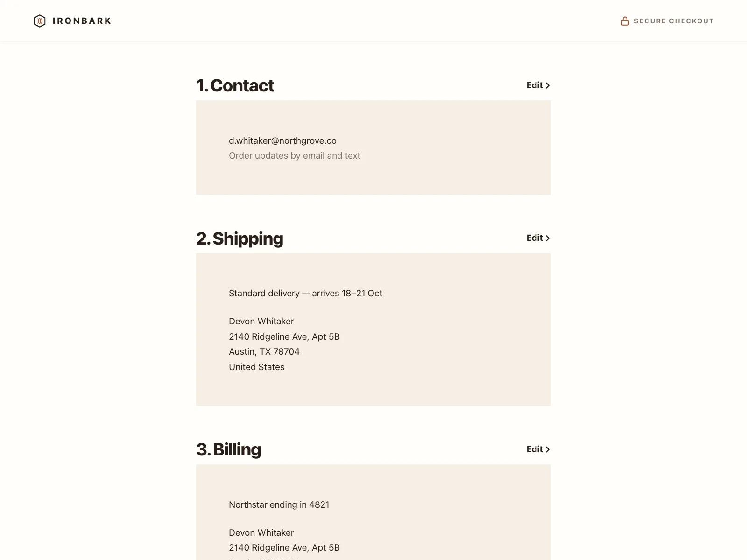
Task: Click the Ironbark hexagon logo icon
Action: pos(40,21)
